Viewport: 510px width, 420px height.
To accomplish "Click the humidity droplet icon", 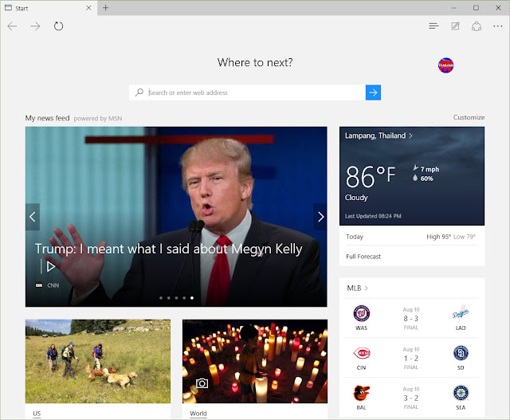I will coord(415,178).
